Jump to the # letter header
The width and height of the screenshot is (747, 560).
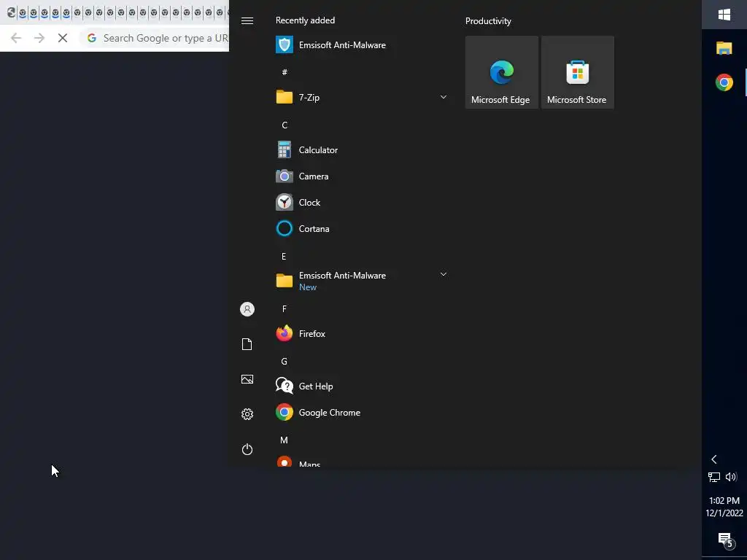[285, 72]
